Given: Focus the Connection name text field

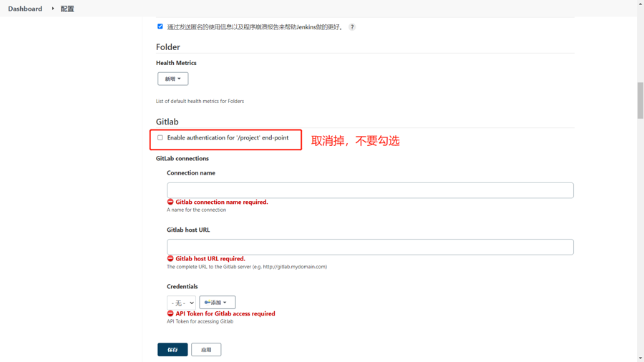Looking at the screenshot, I should click(370, 190).
